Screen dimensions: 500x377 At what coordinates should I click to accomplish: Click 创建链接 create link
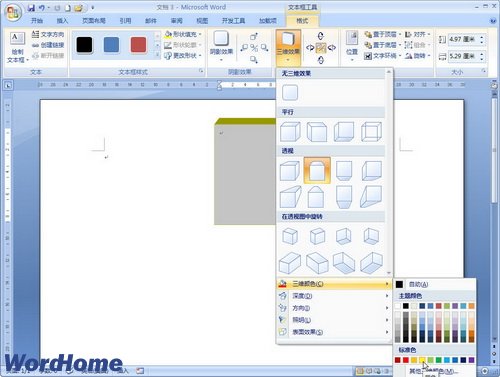(48, 45)
